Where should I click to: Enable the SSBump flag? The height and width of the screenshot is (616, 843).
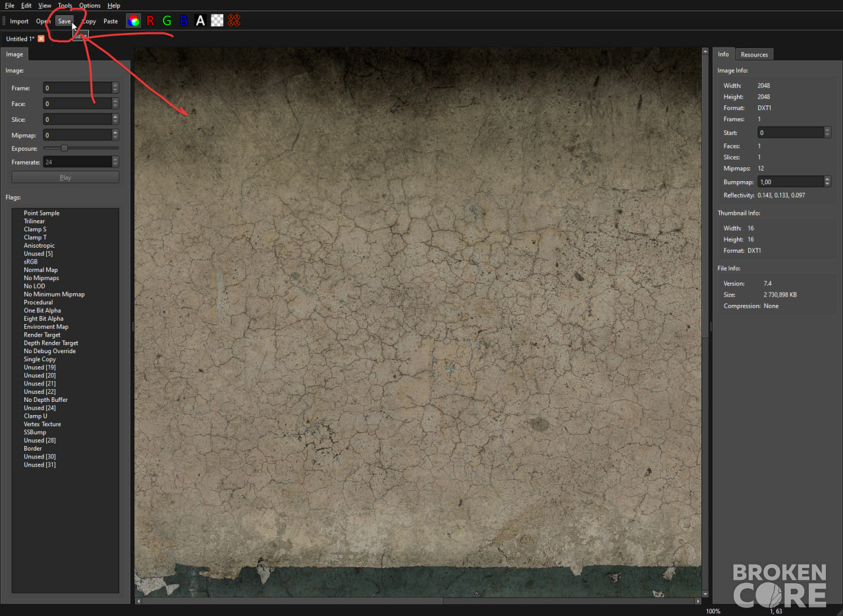35,432
